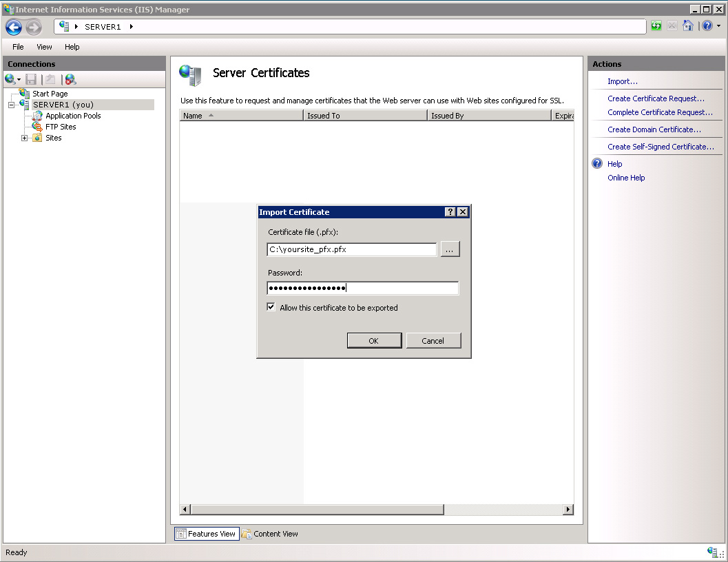728x562 pixels.
Task: Open the View menu
Action: coord(44,47)
